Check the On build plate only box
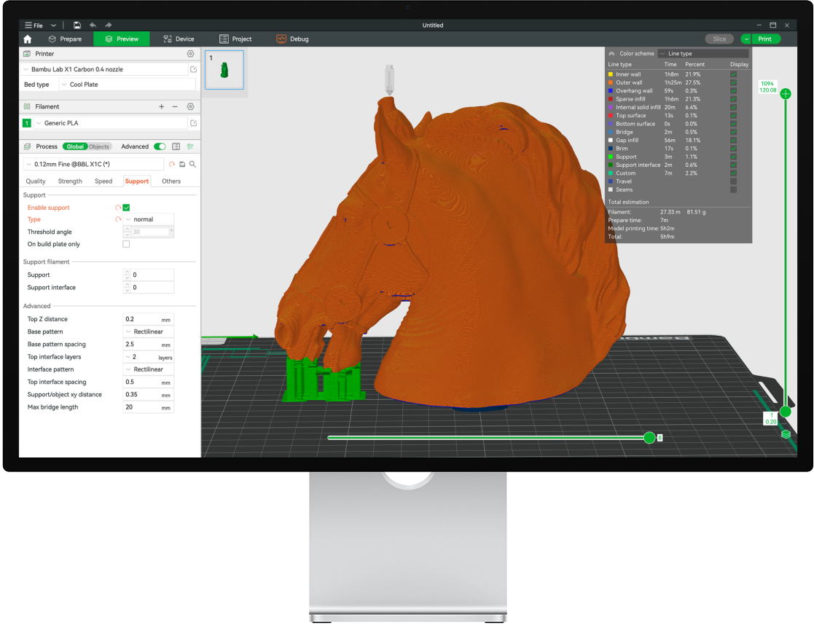 [126, 244]
